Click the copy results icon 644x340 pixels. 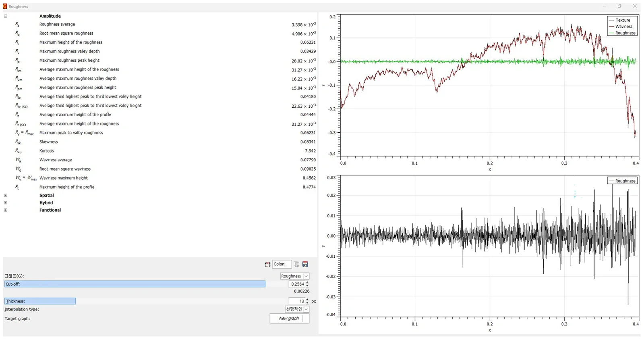(297, 264)
